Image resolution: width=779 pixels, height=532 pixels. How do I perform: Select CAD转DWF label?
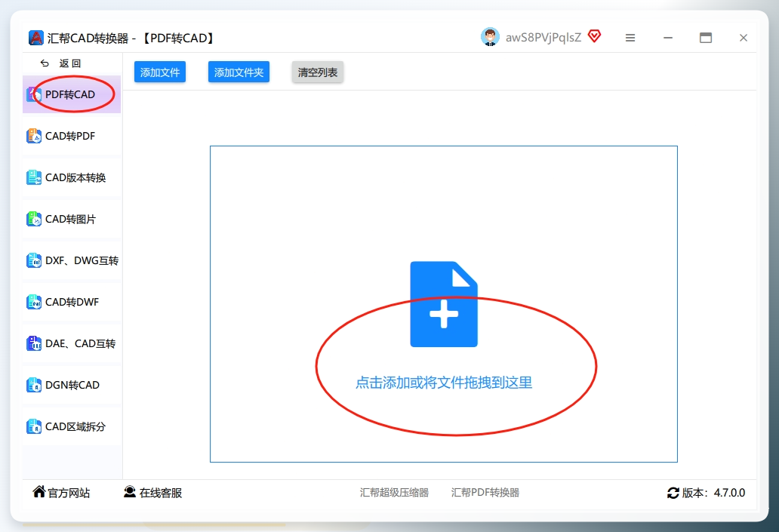click(x=72, y=302)
